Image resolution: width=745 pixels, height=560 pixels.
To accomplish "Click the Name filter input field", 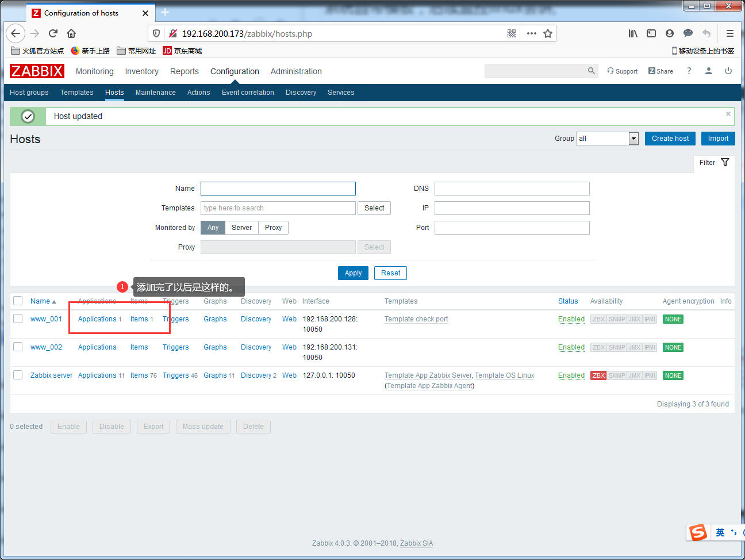I will pos(278,189).
